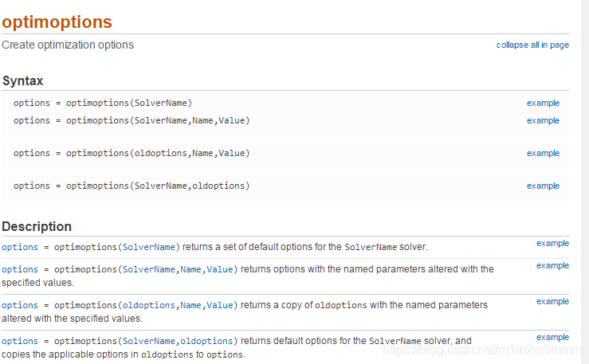Click example link beside "returns a copy of oldoptions"
This screenshot has width=589, height=364.
click(x=552, y=302)
